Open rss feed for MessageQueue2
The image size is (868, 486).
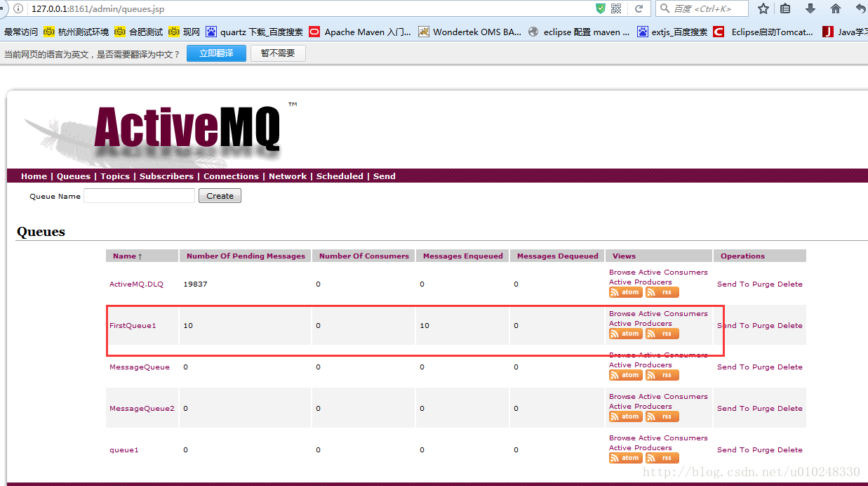tap(662, 416)
